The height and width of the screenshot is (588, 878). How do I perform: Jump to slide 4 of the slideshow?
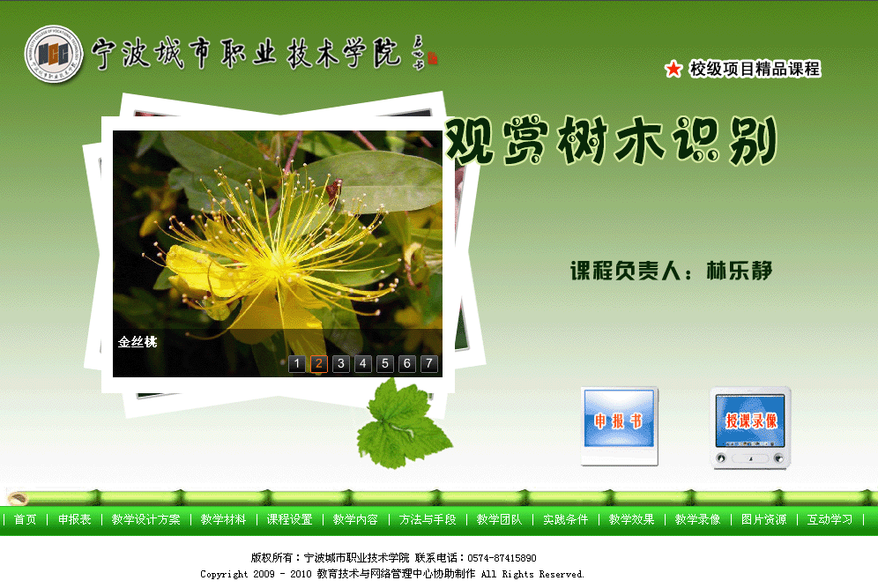point(363,363)
